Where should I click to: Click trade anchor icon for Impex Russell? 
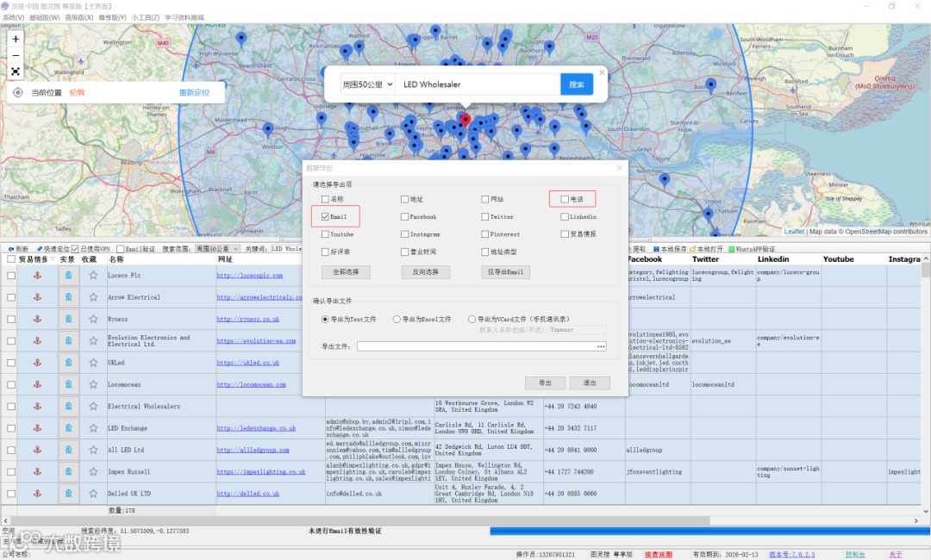pos(37,471)
